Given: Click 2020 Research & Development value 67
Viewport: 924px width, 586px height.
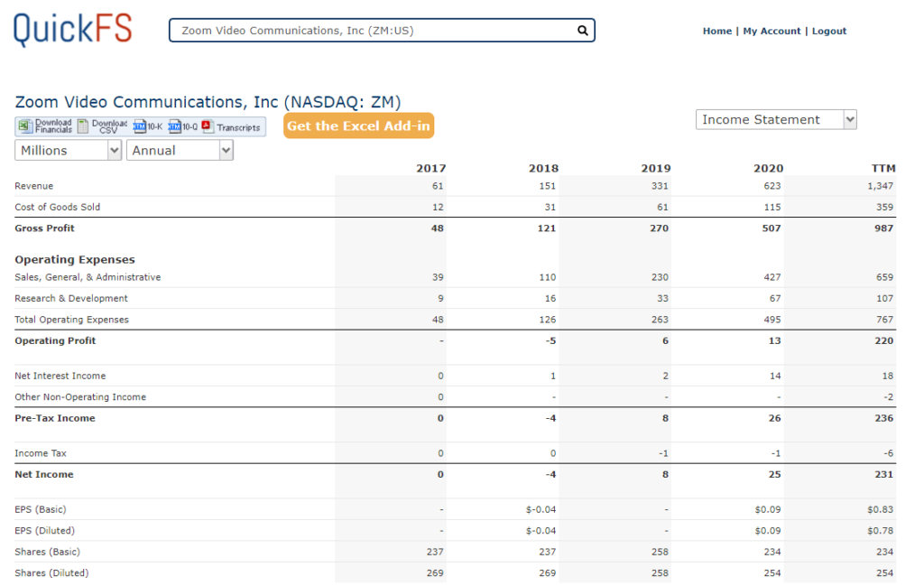Looking at the screenshot, I should tap(775, 299).
